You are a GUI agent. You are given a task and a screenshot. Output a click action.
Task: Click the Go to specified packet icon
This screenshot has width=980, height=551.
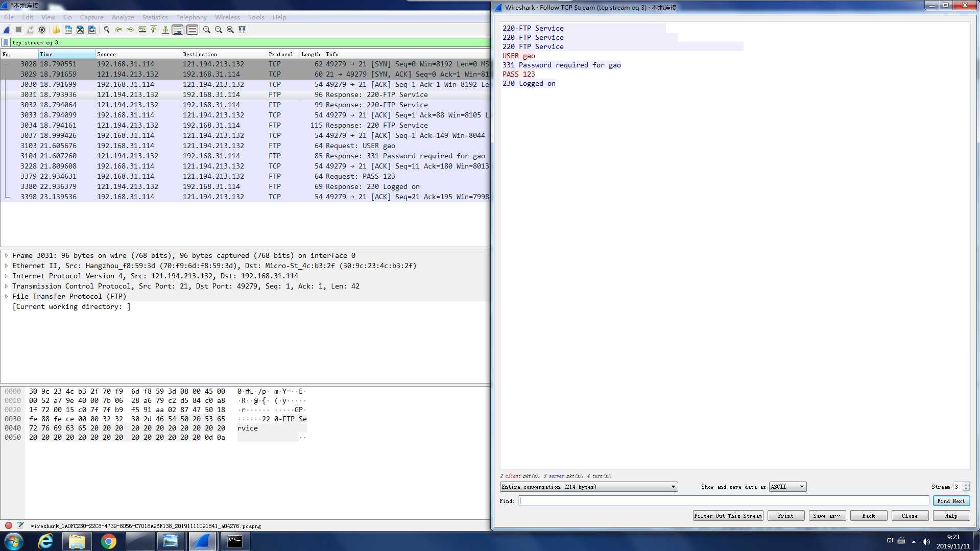(142, 30)
